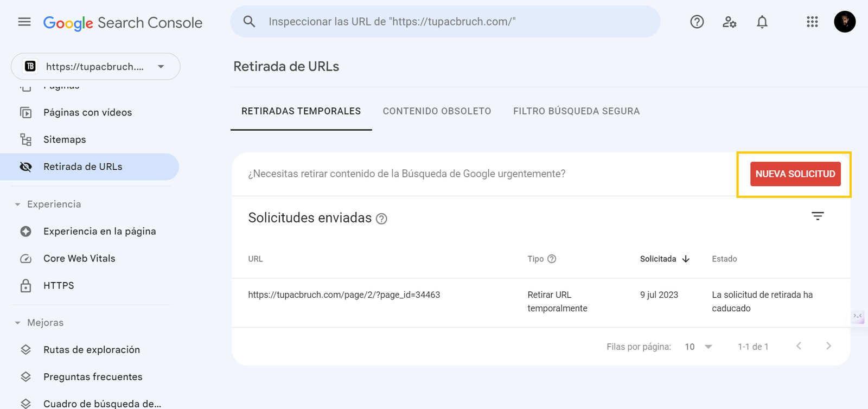Open the rows per page dropdown
This screenshot has width=868, height=409.
click(x=699, y=347)
